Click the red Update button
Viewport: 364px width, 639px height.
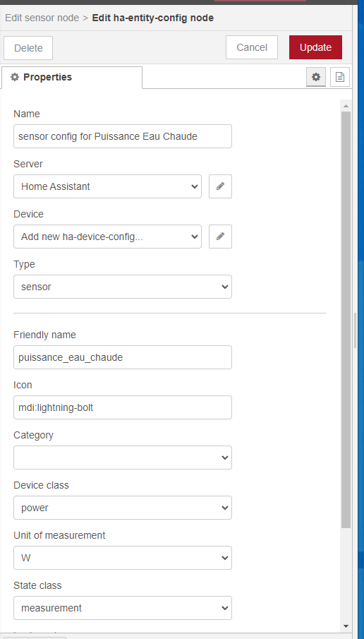(x=315, y=47)
